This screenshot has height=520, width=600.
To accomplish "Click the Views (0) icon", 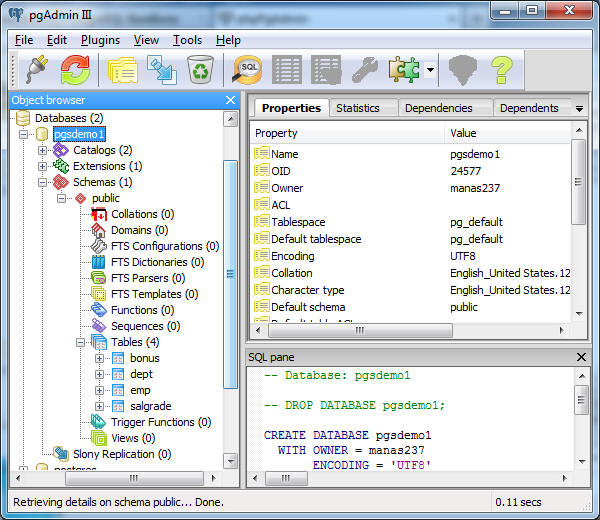I will click(x=99, y=438).
